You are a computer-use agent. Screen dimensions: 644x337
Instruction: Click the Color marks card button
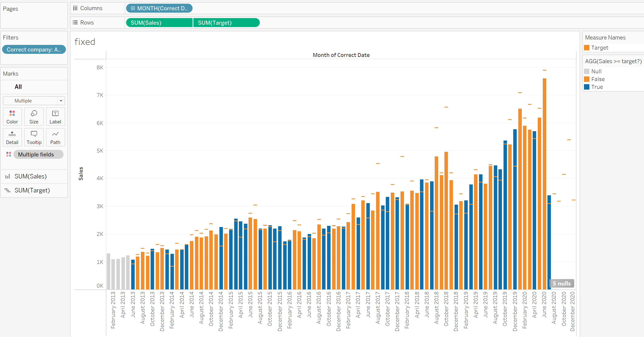(x=12, y=116)
